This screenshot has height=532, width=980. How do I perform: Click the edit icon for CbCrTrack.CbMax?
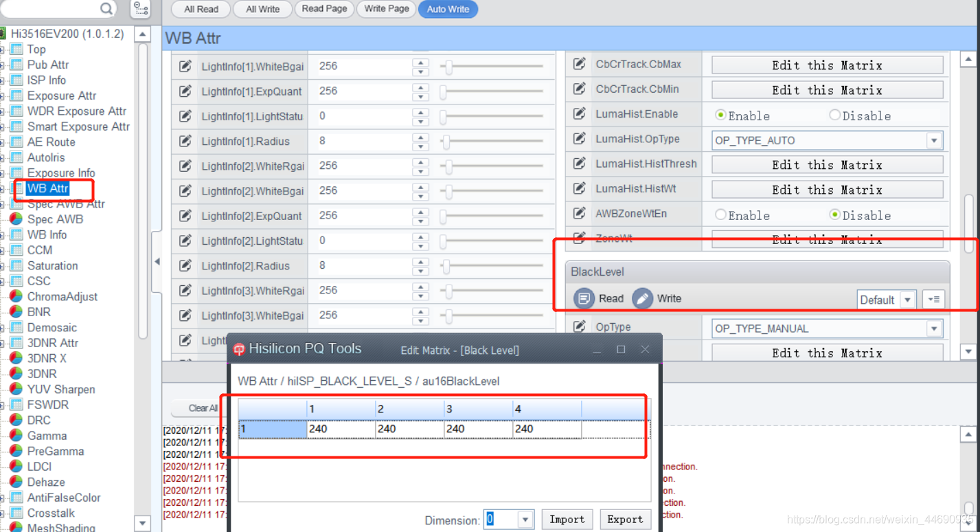[x=580, y=64]
